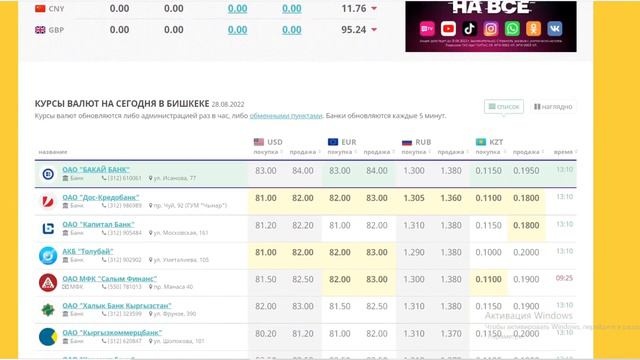
Task: Click the CNY rate value 11.76
Action: [x=354, y=9]
